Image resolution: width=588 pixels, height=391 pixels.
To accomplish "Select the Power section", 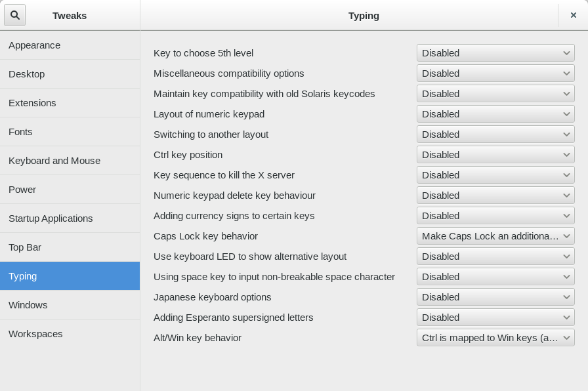I will pos(70,190).
